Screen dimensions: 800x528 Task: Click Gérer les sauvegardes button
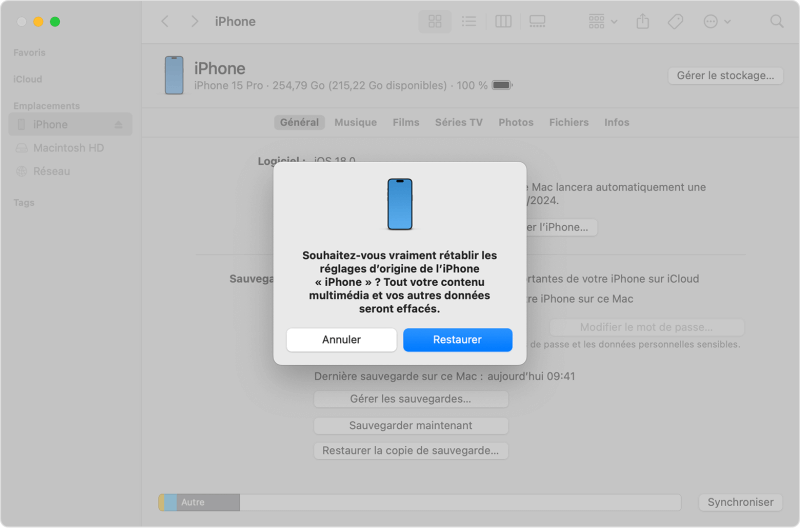(411, 399)
